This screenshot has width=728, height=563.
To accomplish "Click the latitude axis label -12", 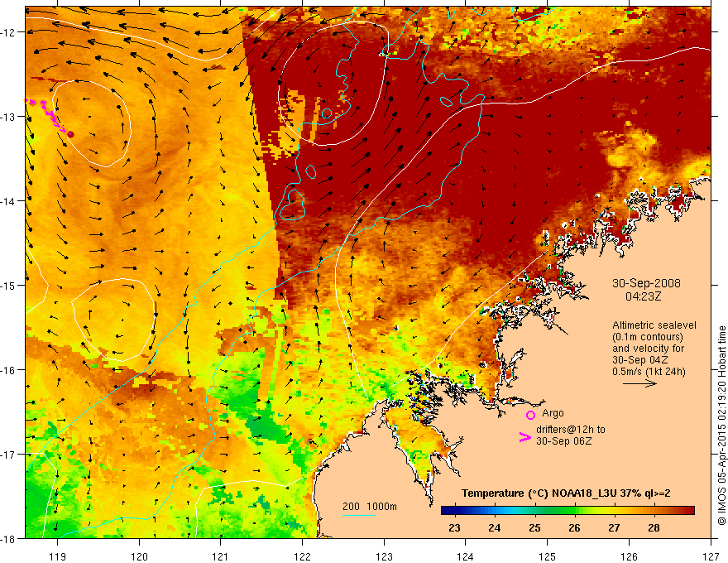I will [7, 32].
